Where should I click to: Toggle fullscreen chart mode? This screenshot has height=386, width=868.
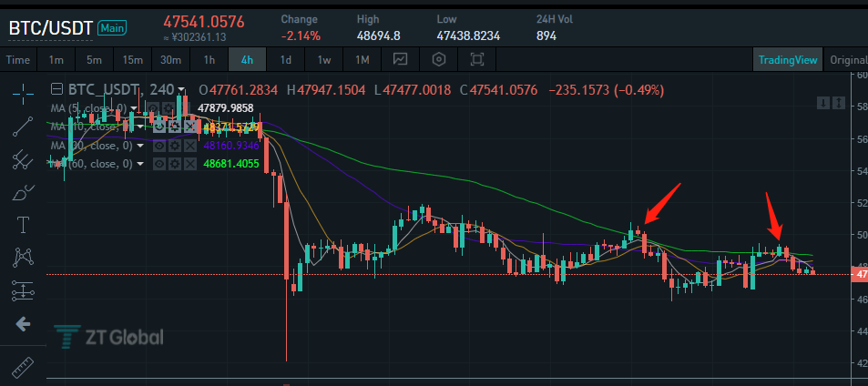pos(476,59)
